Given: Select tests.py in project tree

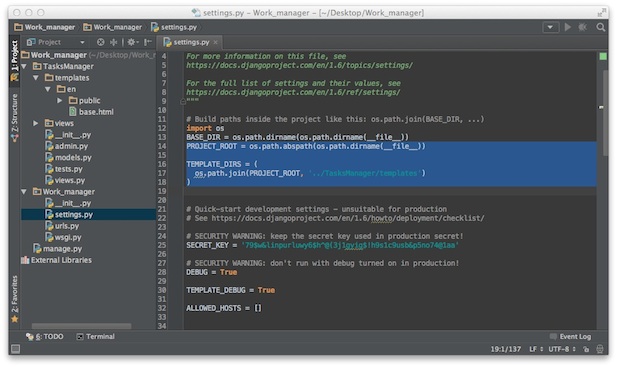Looking at the screenshot, I should [64, 169].
